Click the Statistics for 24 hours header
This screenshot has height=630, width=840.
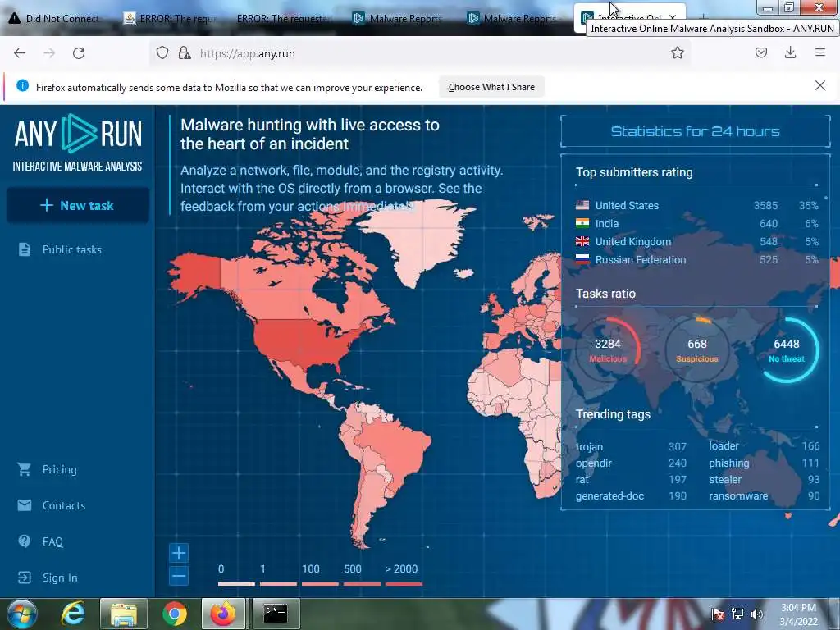click(696, 131)
